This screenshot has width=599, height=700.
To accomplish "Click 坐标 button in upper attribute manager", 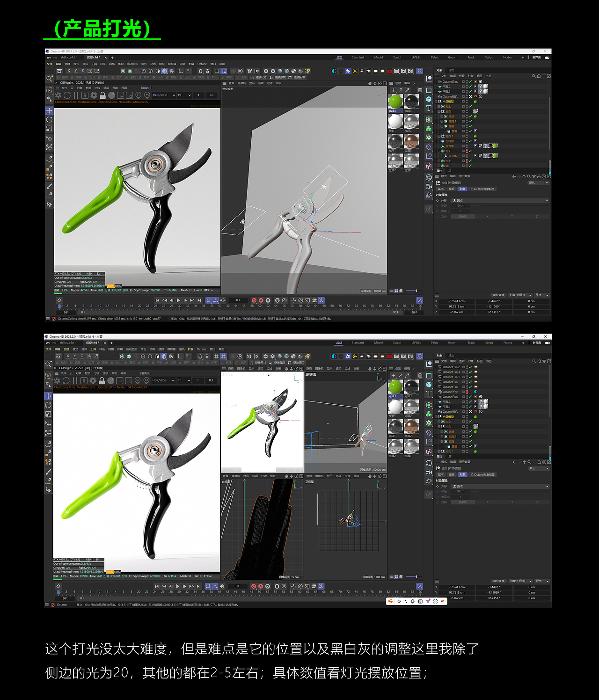I will 451,189.
